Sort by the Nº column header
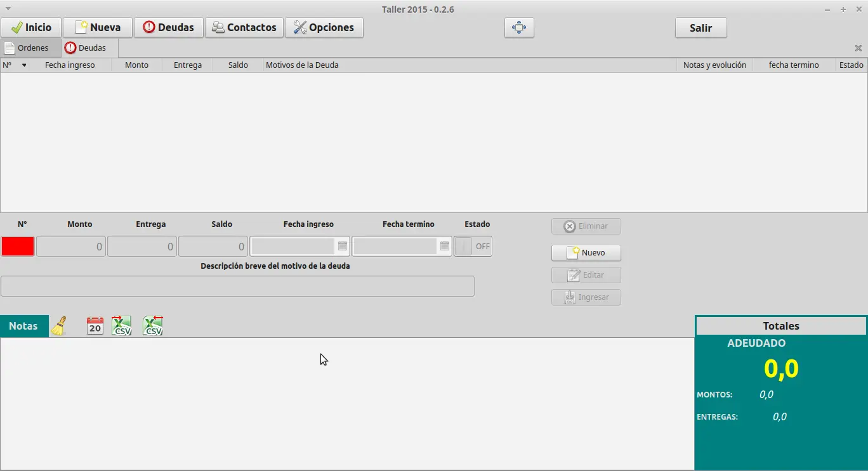The height and width of the screenshot is (471, 868). pyautogui.click(x=15, y=65)
